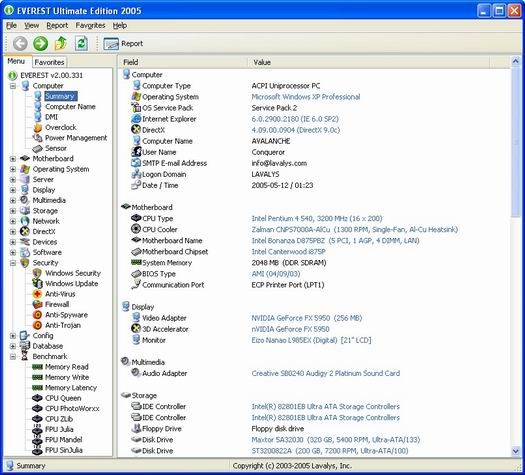Switch to the Favorites tab

(50, 62)
